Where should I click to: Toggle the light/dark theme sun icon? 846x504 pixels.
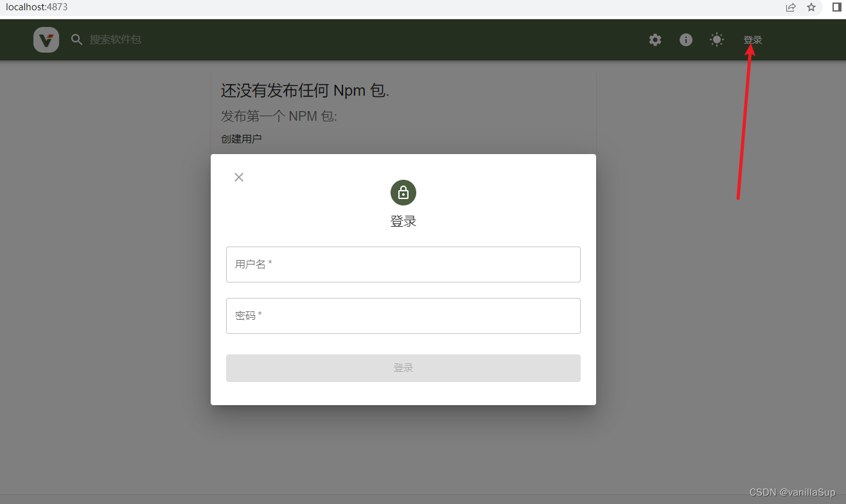coord(717,40)
